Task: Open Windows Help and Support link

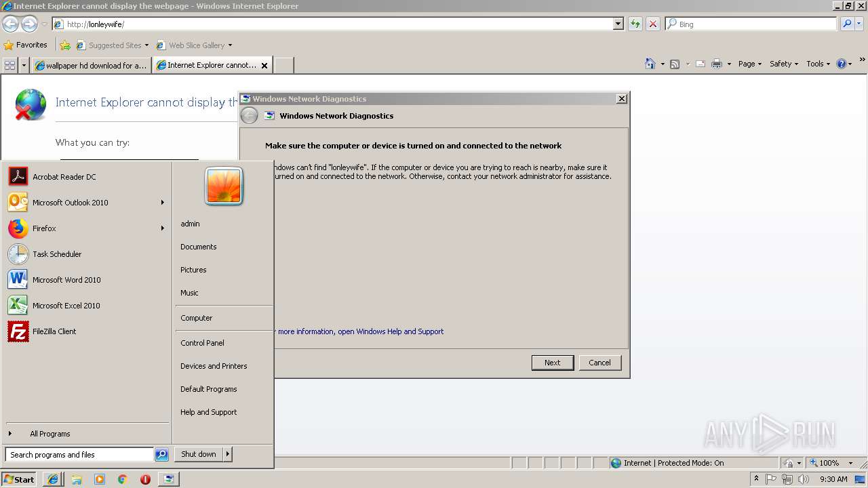Action: [391, 331]
